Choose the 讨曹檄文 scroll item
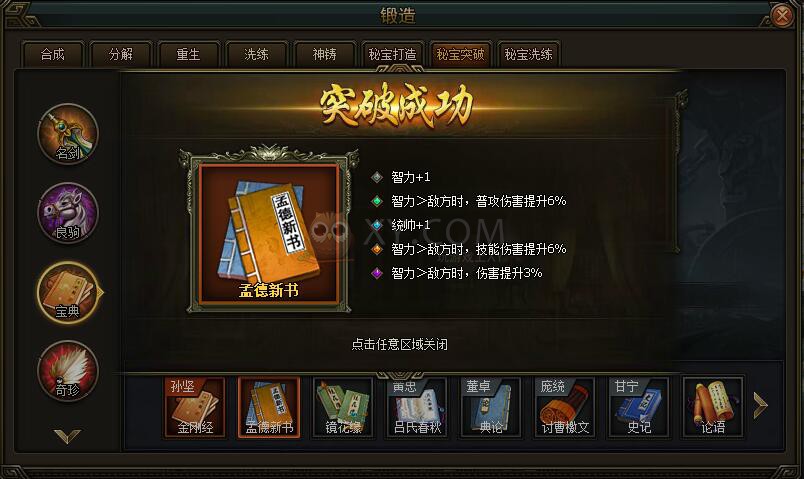804x479 pixels. click(565, 407)
